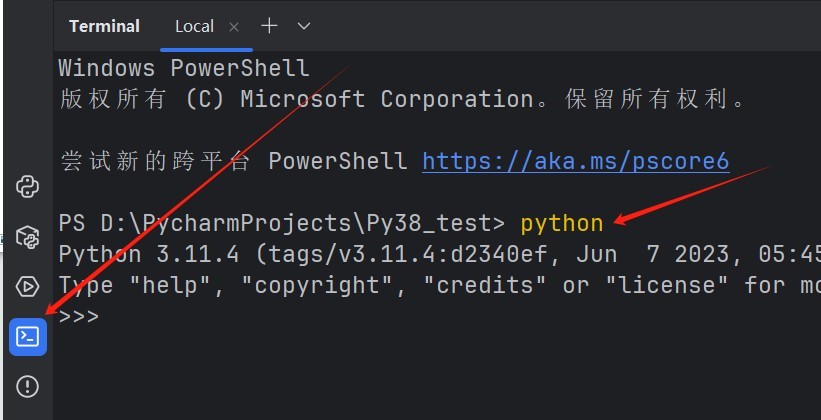Open the aka.ms/pscore6 link
This screenshot has height=420, width=821.
575,161
